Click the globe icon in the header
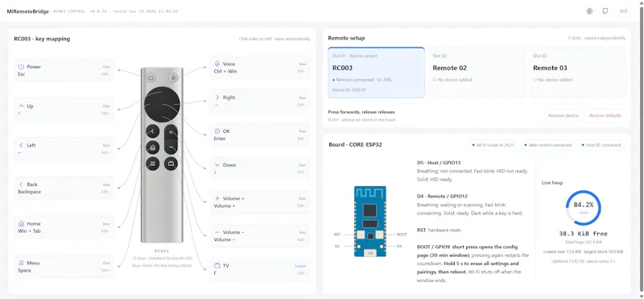This screenshot has width=644, height=299. coord(589,11)
